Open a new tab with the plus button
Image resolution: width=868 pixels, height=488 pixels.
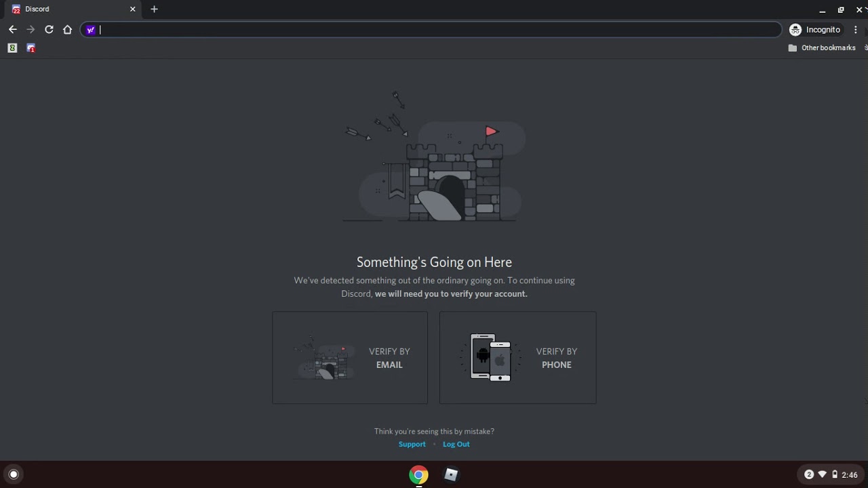coord(154,9)
